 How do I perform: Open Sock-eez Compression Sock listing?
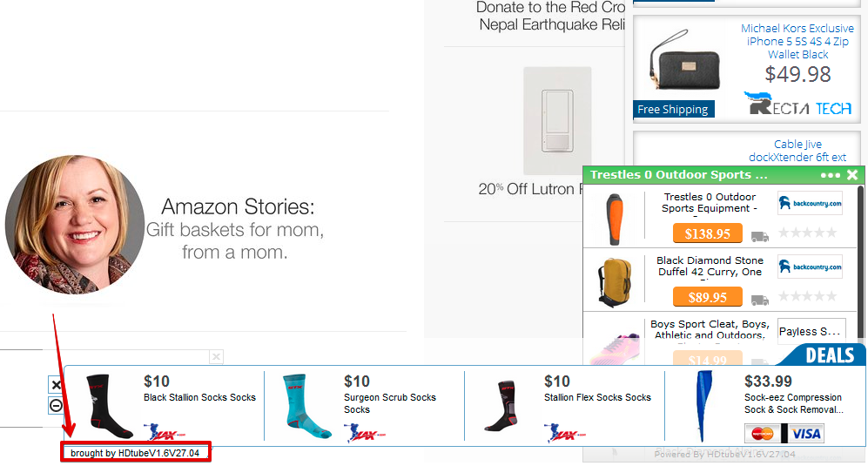pyautogui.click(x=793, y=403)
